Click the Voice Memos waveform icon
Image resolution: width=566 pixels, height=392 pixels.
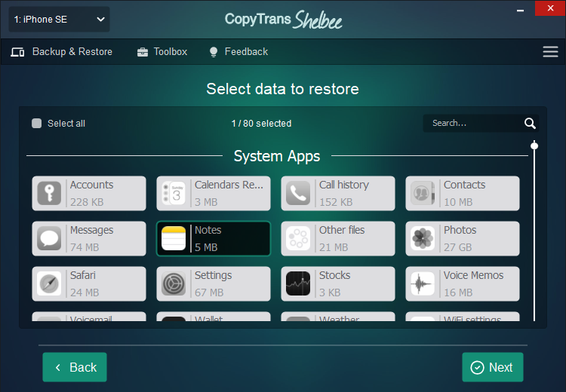tap(423, 283)
